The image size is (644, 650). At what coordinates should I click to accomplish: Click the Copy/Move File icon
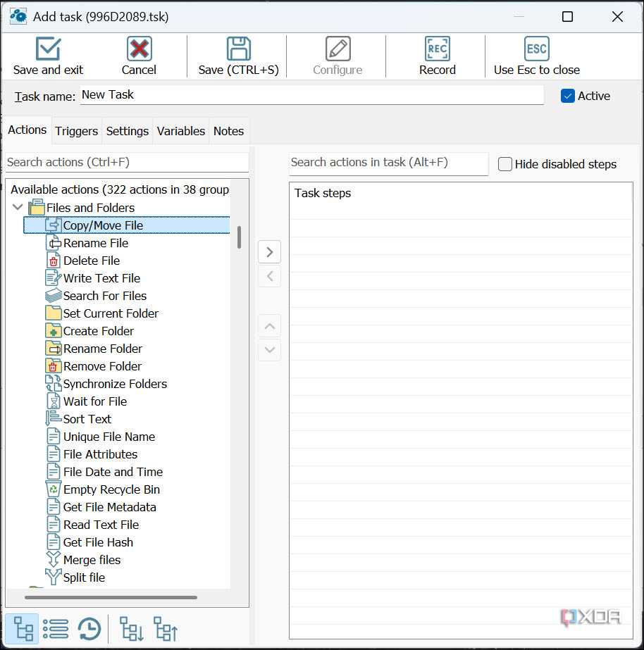pyautogui.click(x=53, y=225)
